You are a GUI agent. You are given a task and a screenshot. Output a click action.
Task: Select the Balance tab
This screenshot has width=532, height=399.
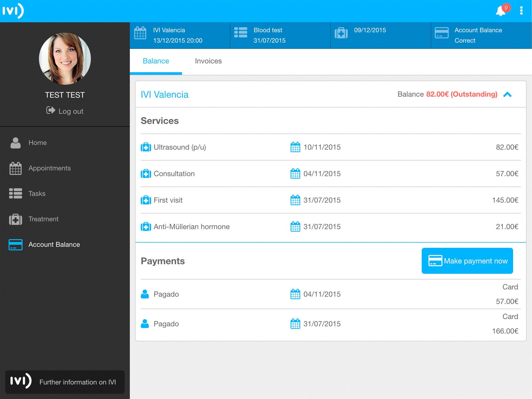pyautogui.click(x=155, y=61)
